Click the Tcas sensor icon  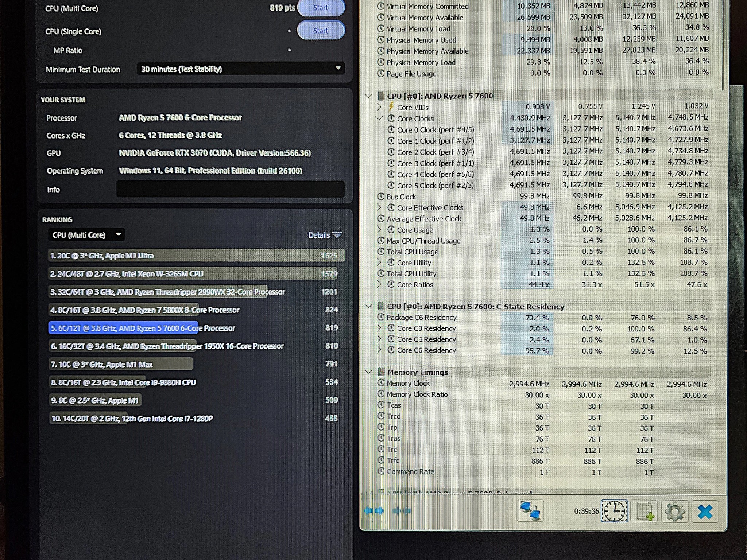(x=381, y=405)
